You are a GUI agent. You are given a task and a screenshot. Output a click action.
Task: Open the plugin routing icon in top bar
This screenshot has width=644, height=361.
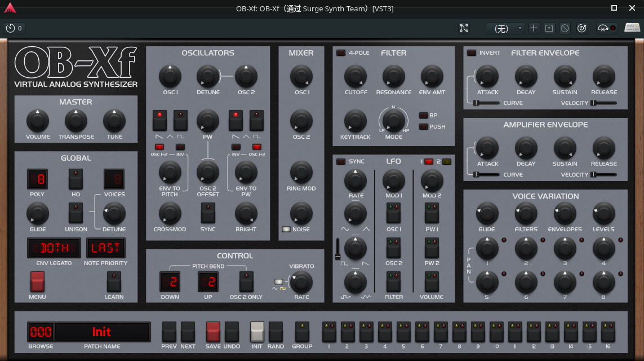click(464, 28)
